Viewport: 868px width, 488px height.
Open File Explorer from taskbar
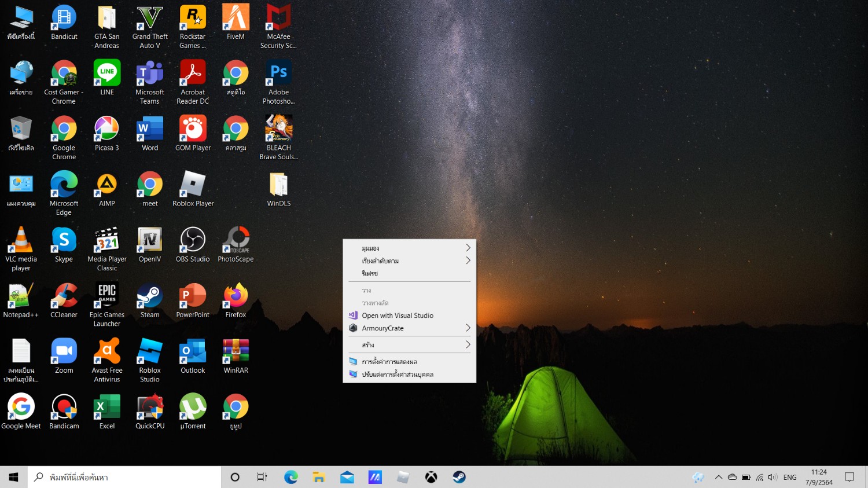(319, 477)
